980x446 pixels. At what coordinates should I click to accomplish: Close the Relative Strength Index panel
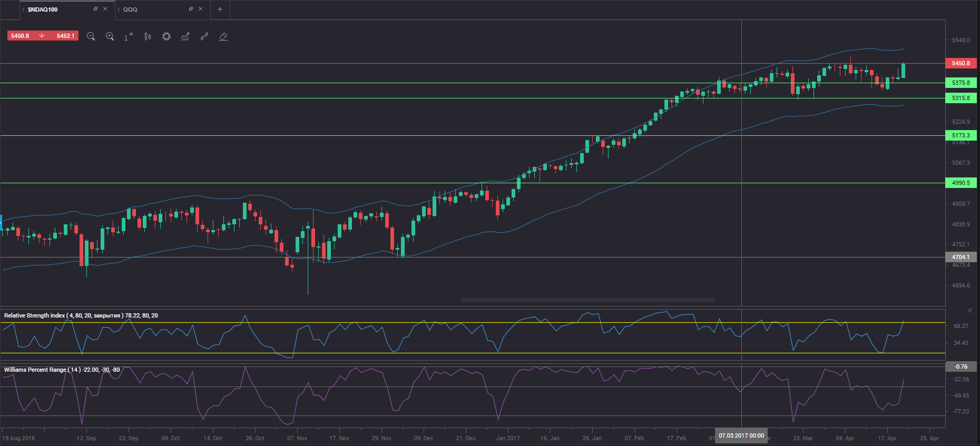click(x=969, y=310)
